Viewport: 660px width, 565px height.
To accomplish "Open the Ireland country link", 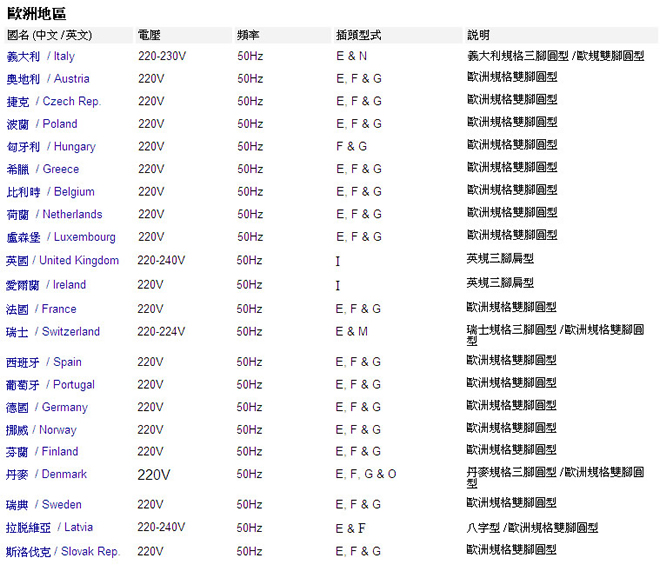I will pyautogui.click(x=46, y=285).
